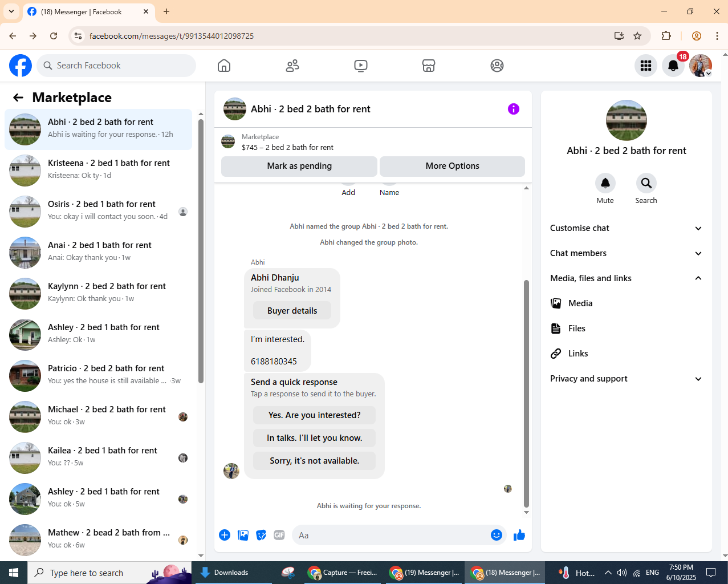Image resolution: width=728 pixels, height=584 pixels.
Task: Expand the Privacy and support section
Action: pos(627,379)
